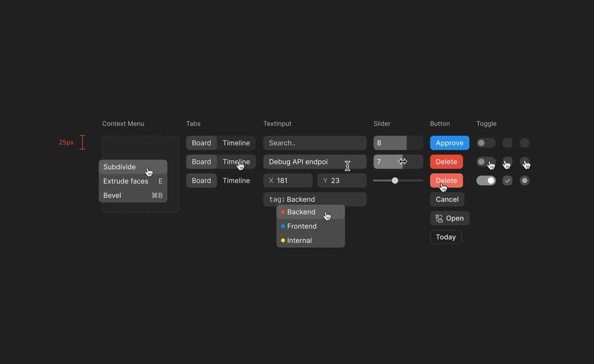This screenshot has height=364, width=594.
Task: Select Subdivide from the context menu
Action: (120, 167)
